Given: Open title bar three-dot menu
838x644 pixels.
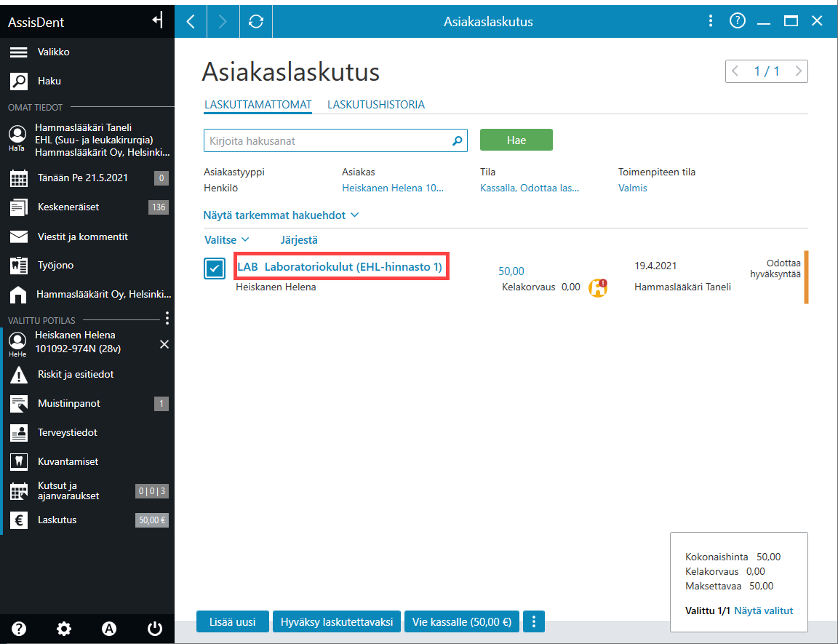Looking at the screenshot, I should point(710,21).
